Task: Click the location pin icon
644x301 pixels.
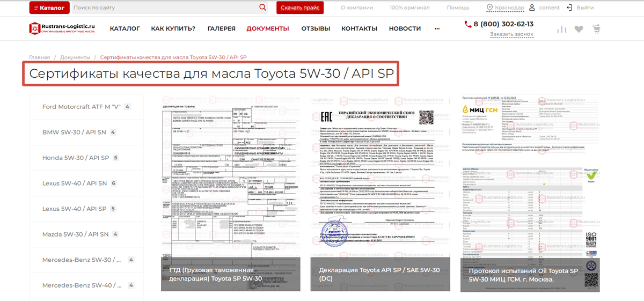Action: 490,8
